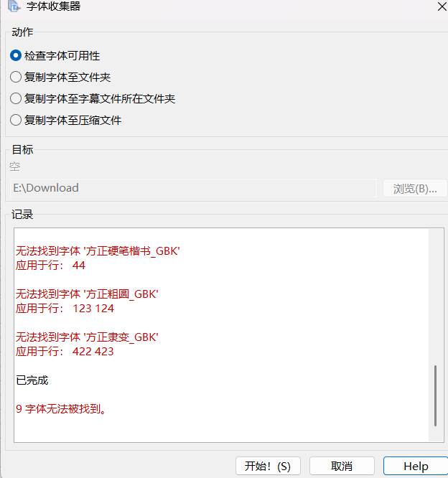Click the 记录 group label
The width and height of the screenshot is (448, 478).
pyautogui.click(x=22, y=215)
